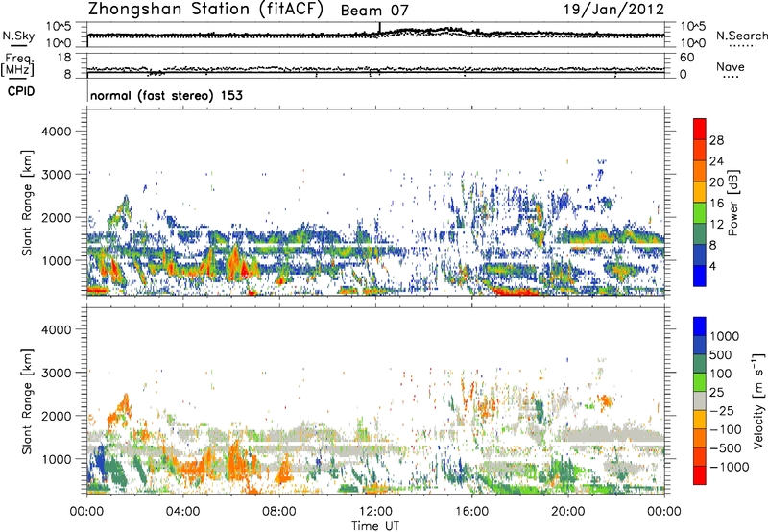Click the '12' tick on Power color bar
This screenshot has height=532, width=768.
716,225
